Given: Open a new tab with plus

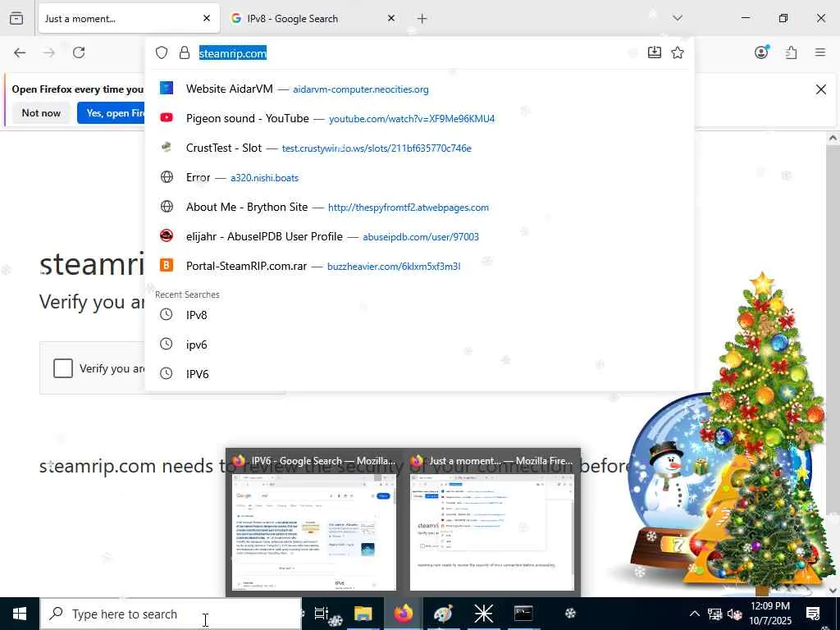Looking at the screenshot, I should click(x=422, y=19).
